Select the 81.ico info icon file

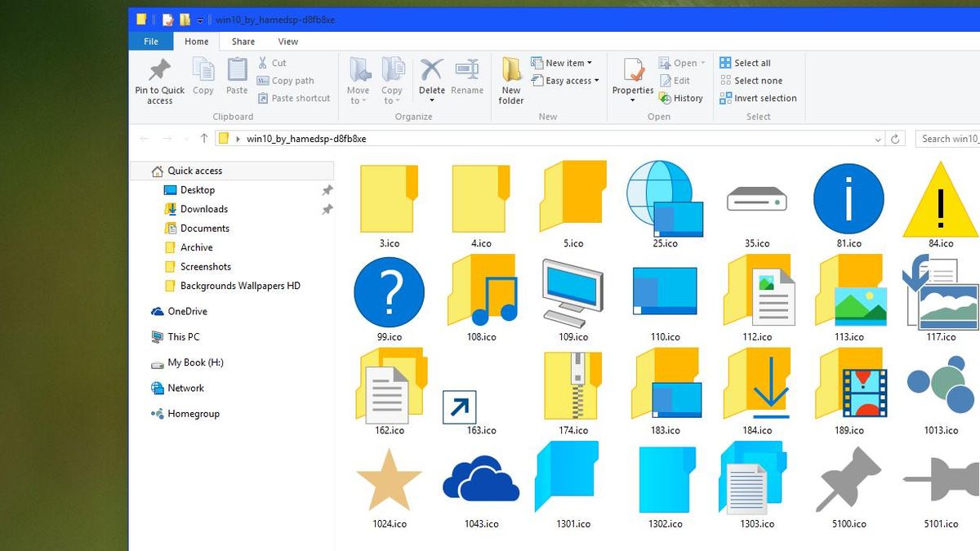coord(849,204)
